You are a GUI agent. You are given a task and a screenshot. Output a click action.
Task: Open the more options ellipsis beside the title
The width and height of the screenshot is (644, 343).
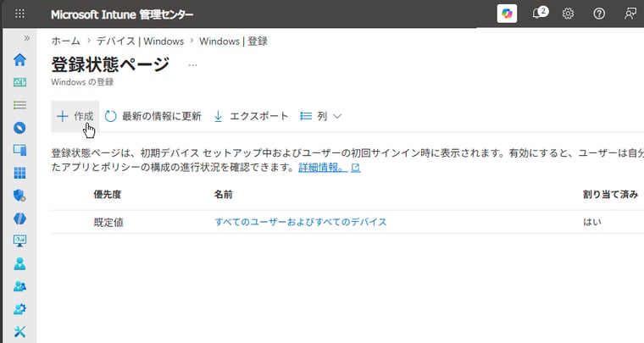[192, 65]
